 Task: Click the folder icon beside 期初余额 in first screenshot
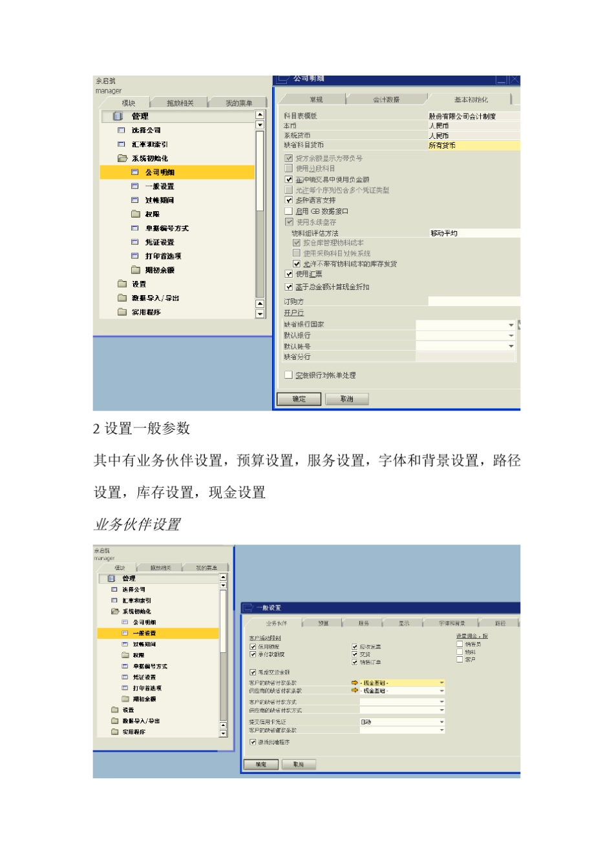(x=136, y=270)
